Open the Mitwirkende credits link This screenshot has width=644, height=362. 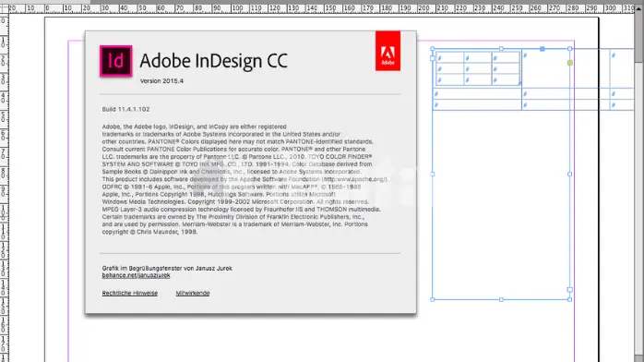pos(193,293)
